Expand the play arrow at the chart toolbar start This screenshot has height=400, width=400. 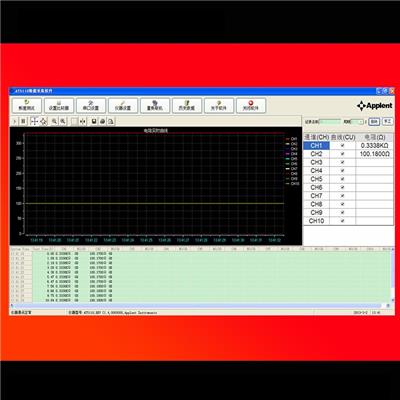(14, 122)
